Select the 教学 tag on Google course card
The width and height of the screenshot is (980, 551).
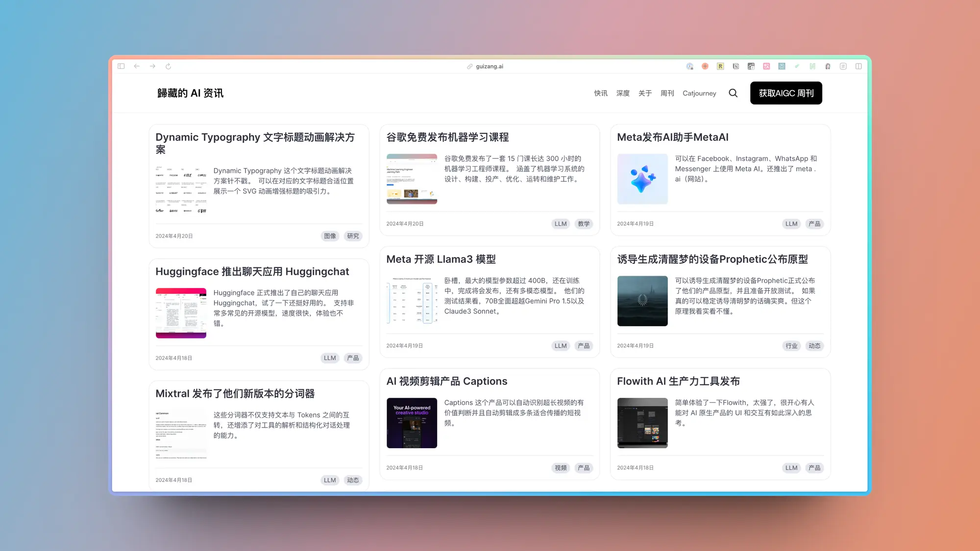coord(584,224)
